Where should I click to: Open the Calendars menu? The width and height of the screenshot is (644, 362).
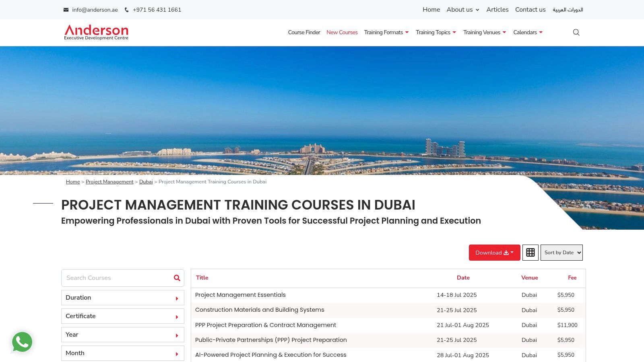[x=528, y=32]
